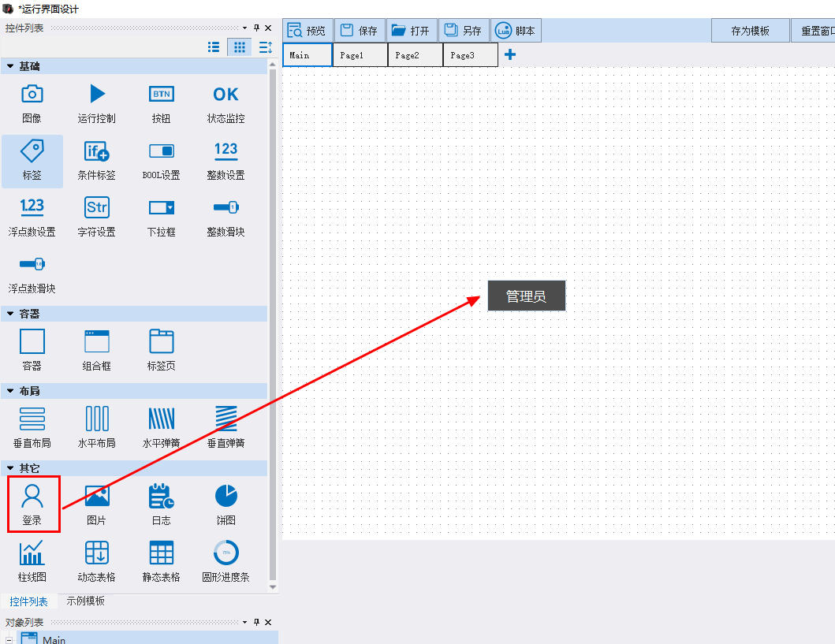Select the 图像 camera control icon
The width and height of the screenshot is (835, 644).
(32, 95)
